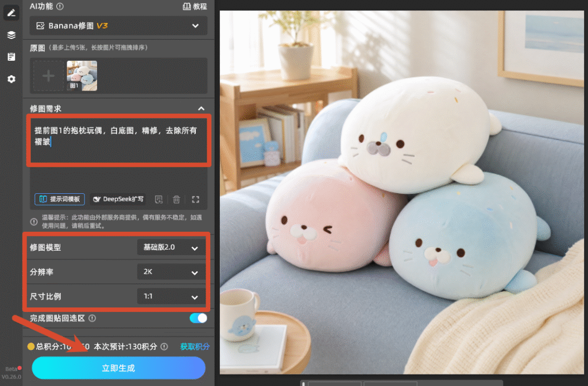Screen dimensions: 588x386
Task: Click the 温馨提示 info icon
Action: click(34, 221)
